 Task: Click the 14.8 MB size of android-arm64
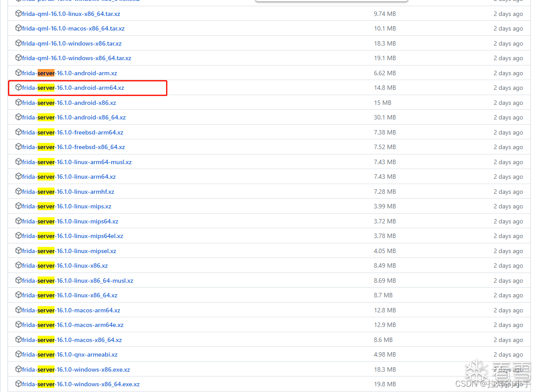tap(385, 88)
